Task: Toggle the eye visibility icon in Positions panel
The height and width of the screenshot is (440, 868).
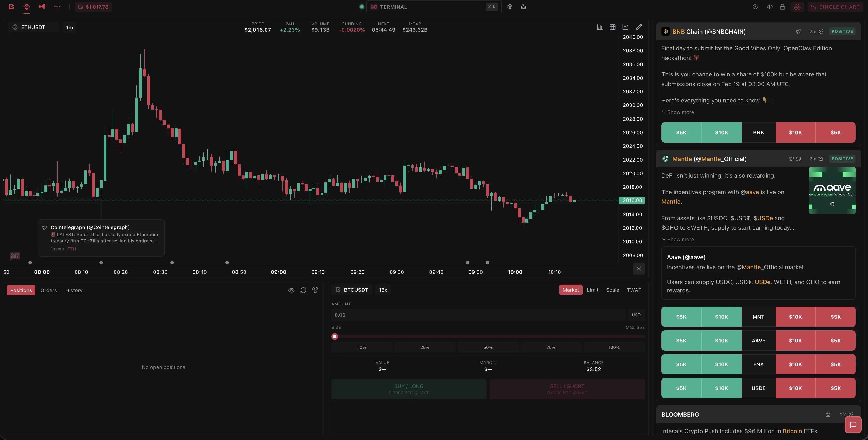Action: point(291,290)
